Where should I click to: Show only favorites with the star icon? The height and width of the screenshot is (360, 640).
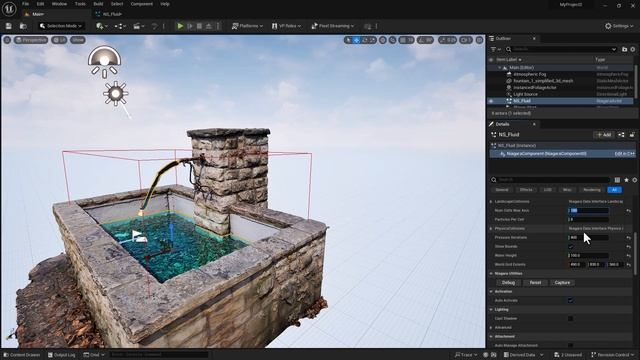click(626, 180)
